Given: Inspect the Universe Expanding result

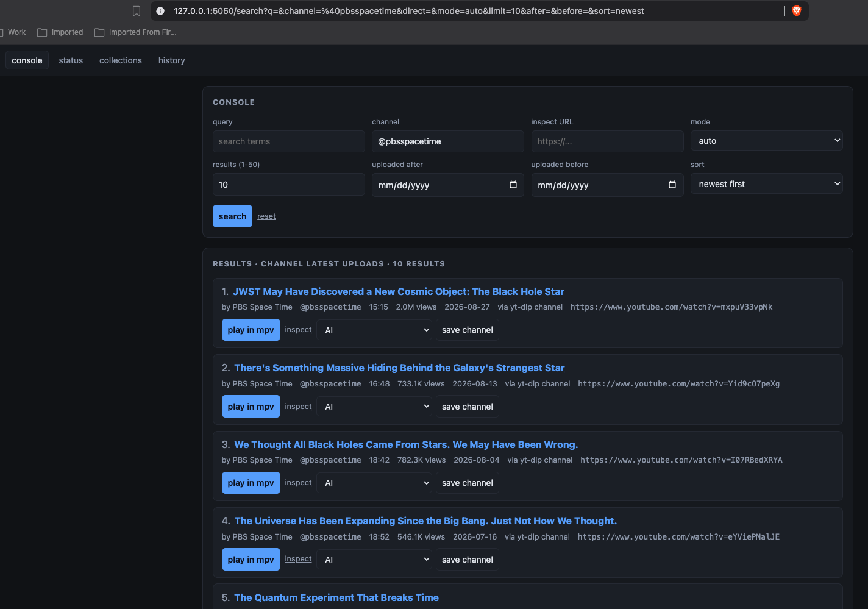Looking at the screenshot, I should point(298,559).
